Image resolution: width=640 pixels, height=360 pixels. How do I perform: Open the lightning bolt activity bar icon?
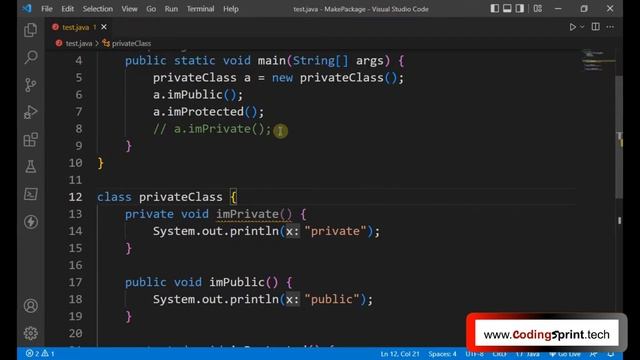coord(31,222)
